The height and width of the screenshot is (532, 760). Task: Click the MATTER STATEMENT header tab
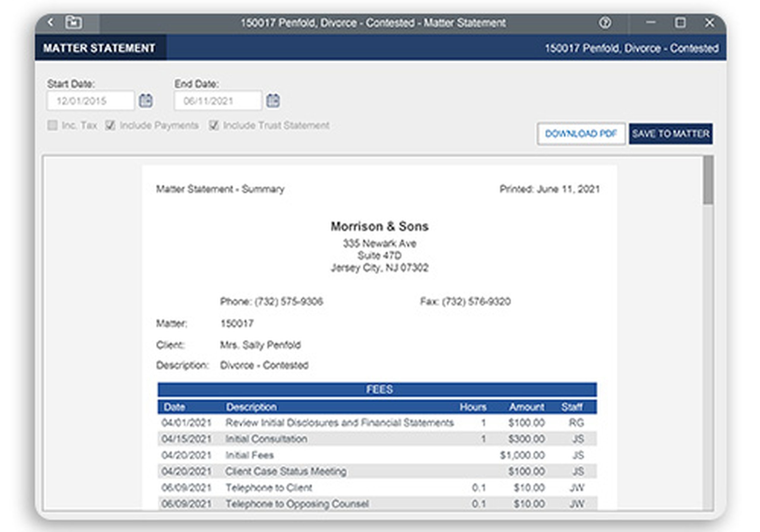(x=99, y=48)
